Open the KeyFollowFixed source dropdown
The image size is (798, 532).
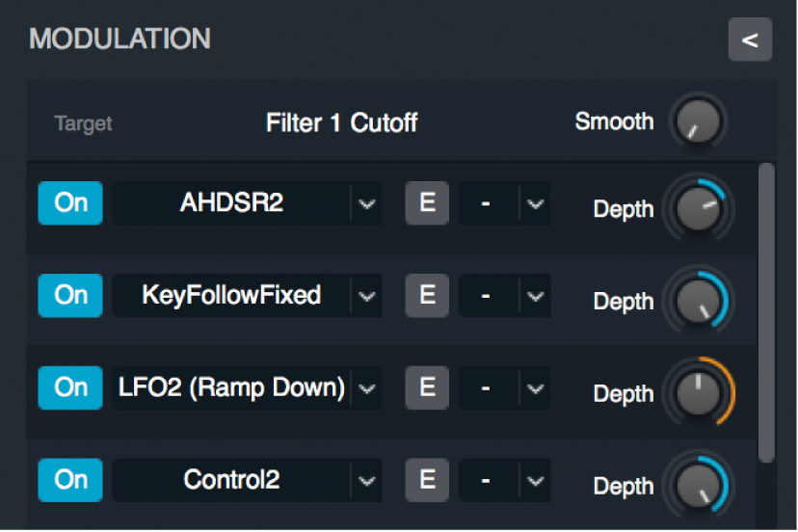(366, 297)
